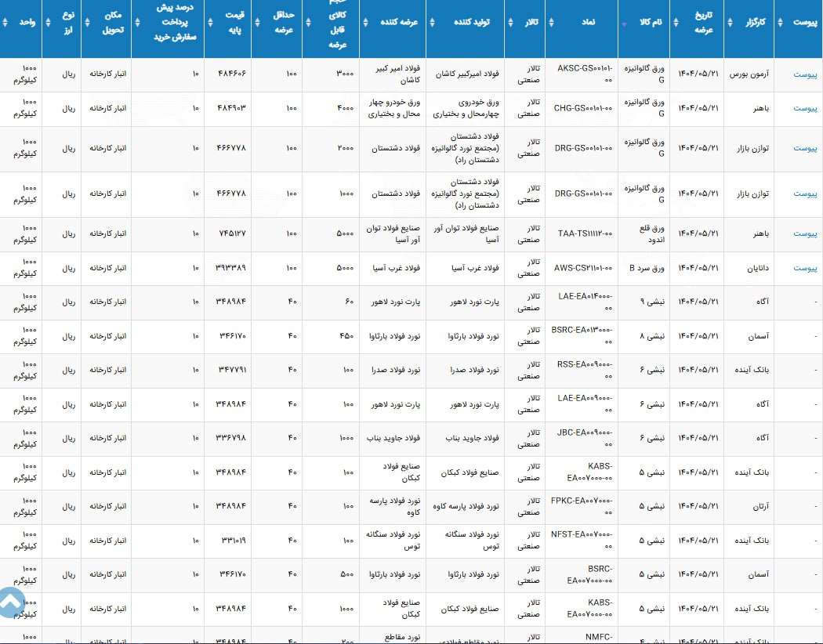
Task: Click the sort icon beside پیوست header
Action: click(780, 22)
